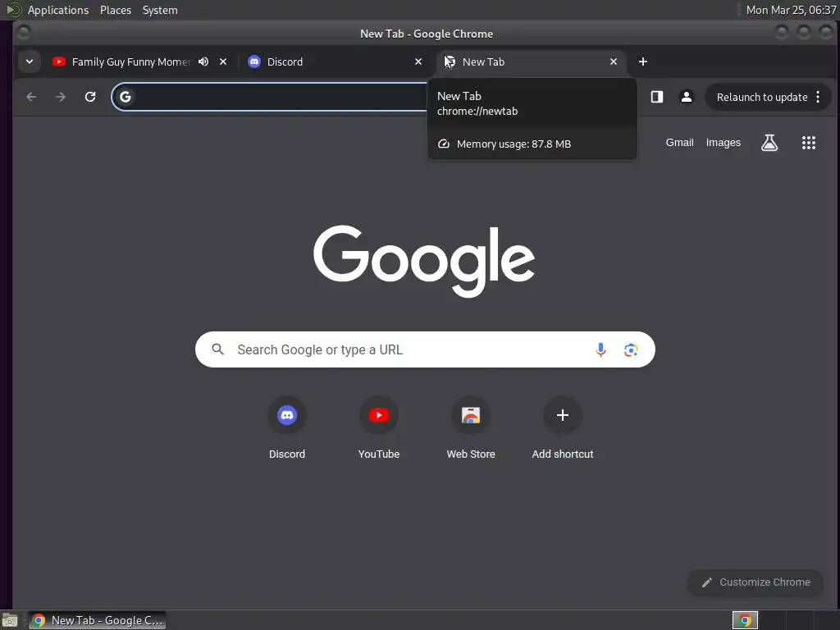Screen dimensions: 840x630
Task: Click the Chrome workspace switcher thumbnail
Action: point(745,620)
